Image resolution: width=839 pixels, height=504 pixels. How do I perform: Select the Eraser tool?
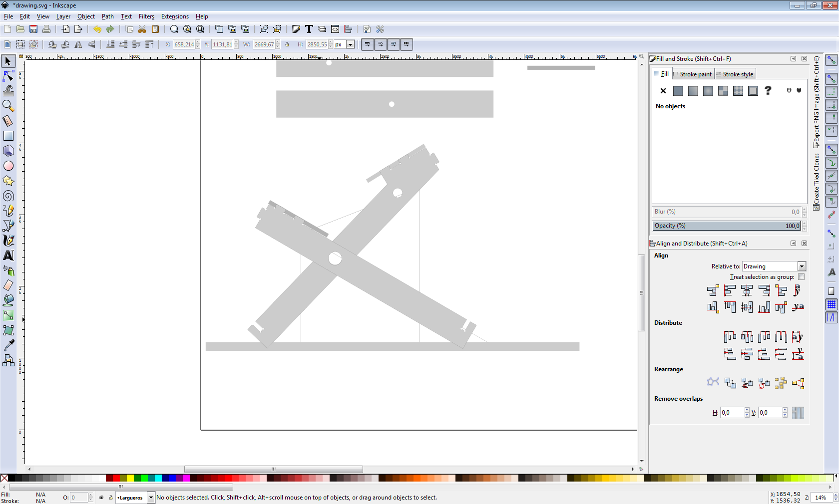pyautogui.click(x=8, y=285)
